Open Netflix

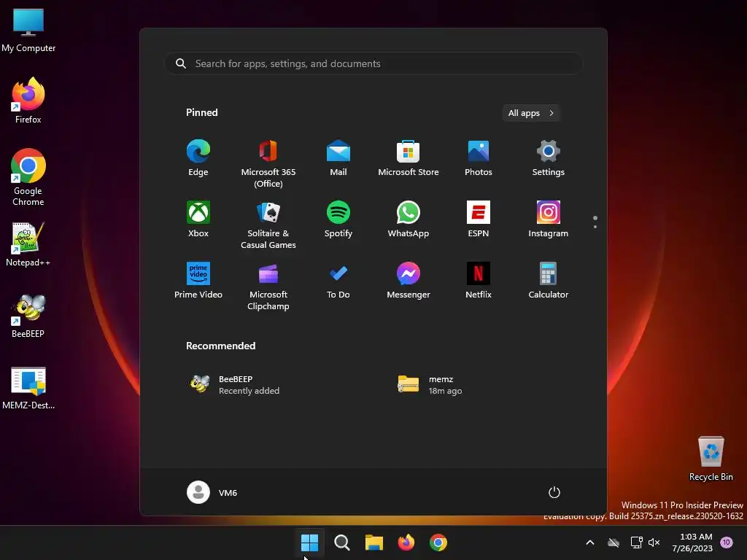click(479, 281)
